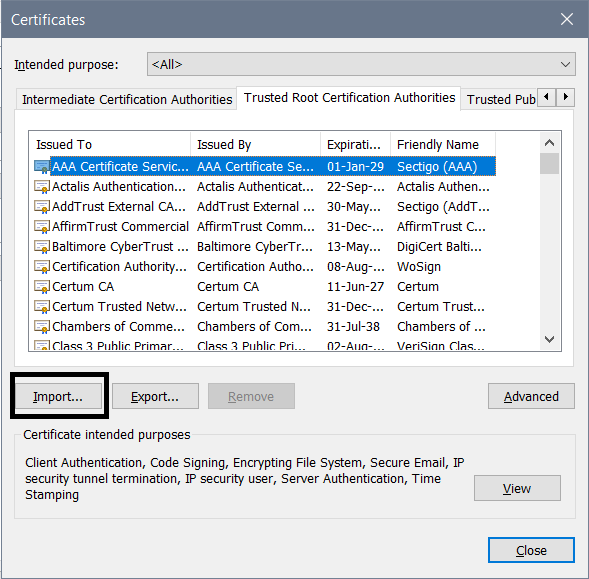The height and width of the screenshot is (579, 589).
Task: Select the 'AffirmTrust Commercial' entry
Action: pos(264,227)
